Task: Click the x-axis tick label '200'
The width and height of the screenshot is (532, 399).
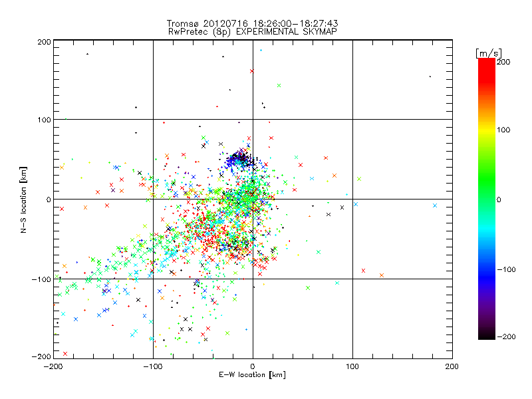Action: pos(452,366)
